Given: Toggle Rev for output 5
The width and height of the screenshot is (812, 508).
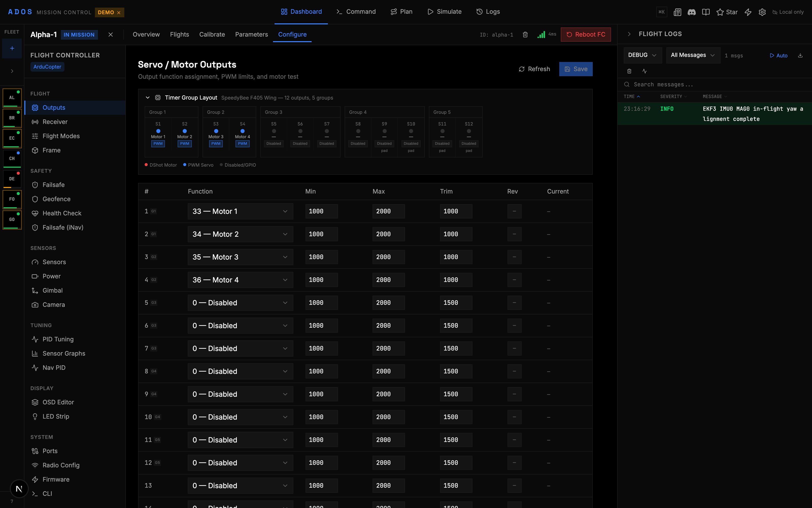Looking at the screenshot, I should pos(514,303).
